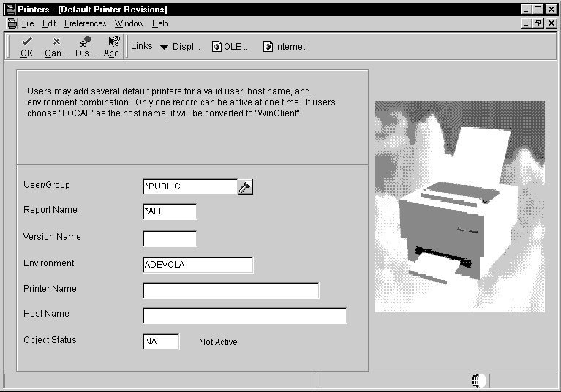The image size is (561, 392).
Task: Click the Report Name label
Action: pyautogui.click(x=50, y=210)
